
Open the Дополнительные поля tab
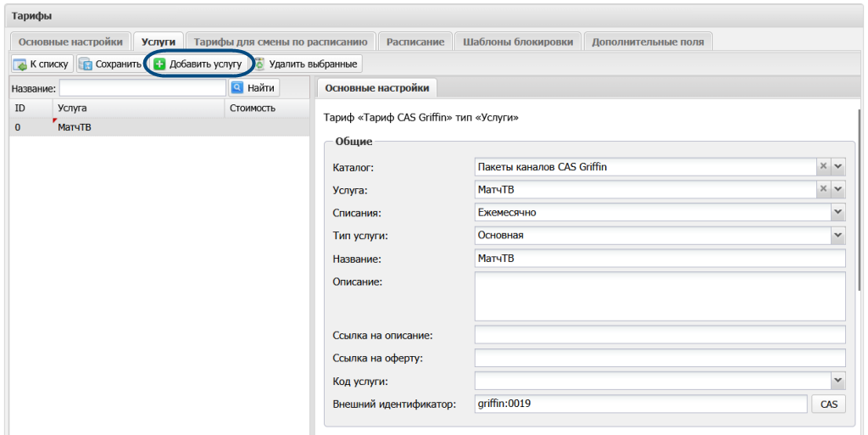click(648, 42)
